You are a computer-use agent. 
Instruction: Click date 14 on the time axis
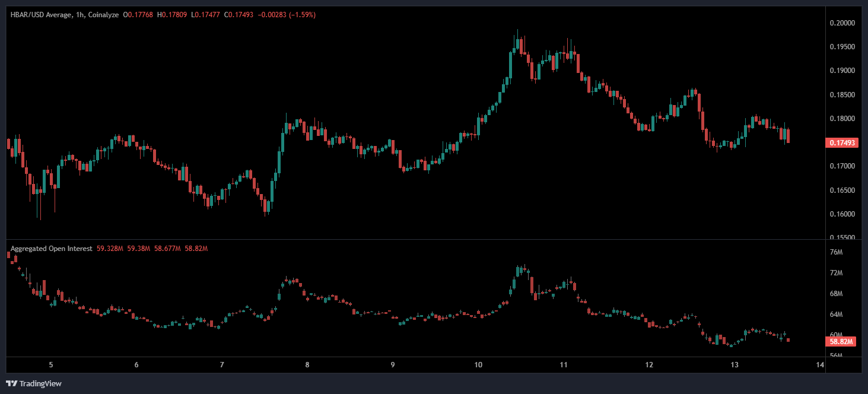[x=820, y=365]
